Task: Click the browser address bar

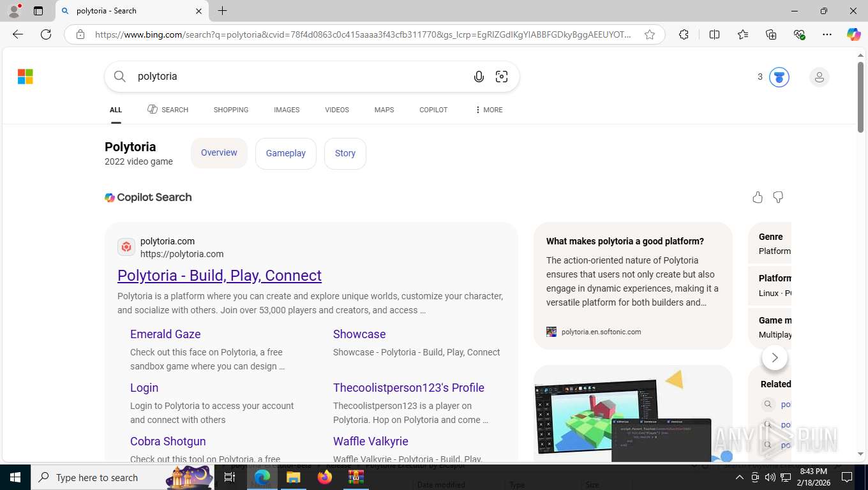Action: click(363, 34)
